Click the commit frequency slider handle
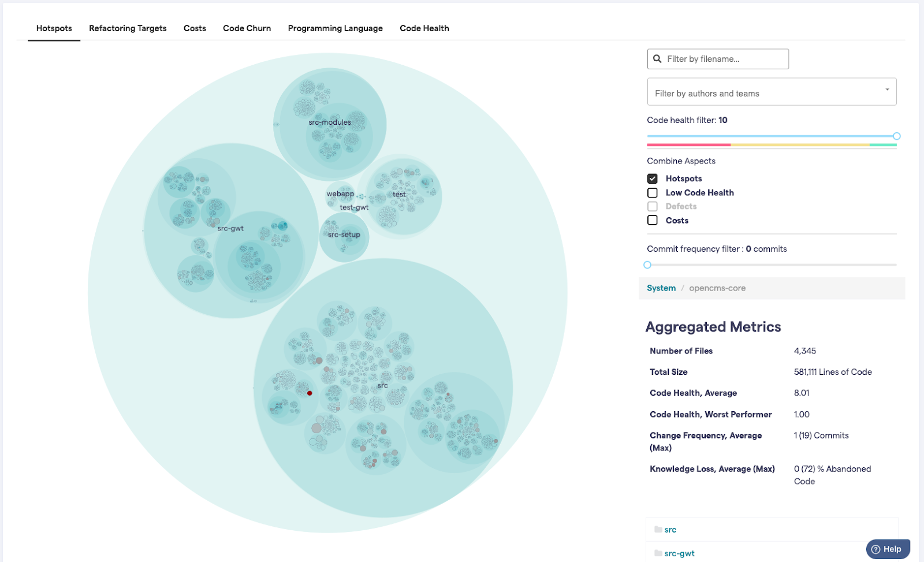Screen dimensions: 924x562 coord(647,265)
